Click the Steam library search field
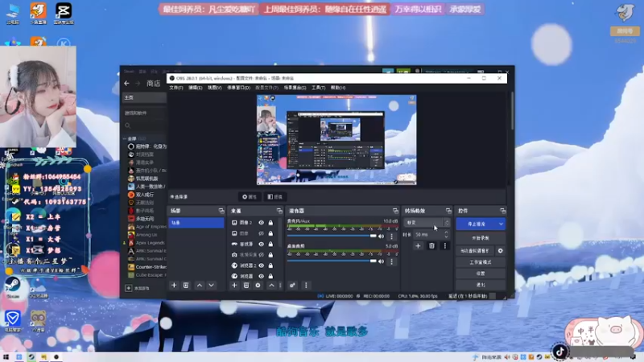Image resolution: width=644 pixels, height=362 pixels. coord(145,125)
